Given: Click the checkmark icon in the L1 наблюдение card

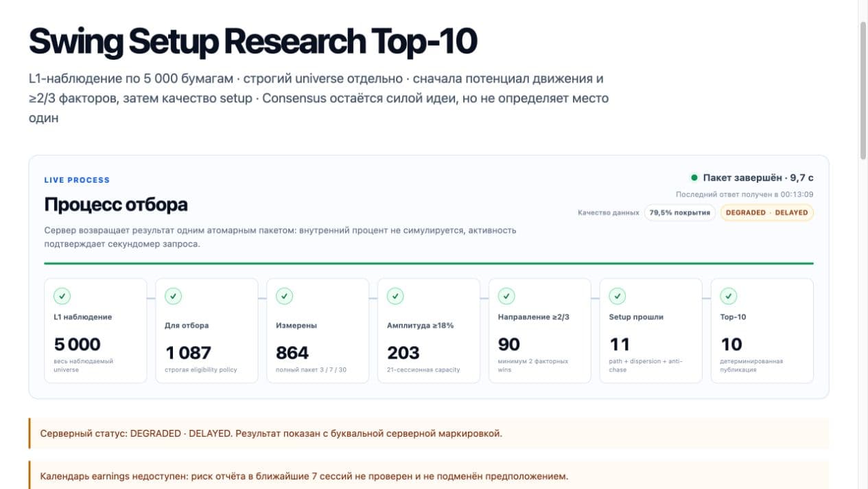Looking at the screenshot, I should 62,296.
